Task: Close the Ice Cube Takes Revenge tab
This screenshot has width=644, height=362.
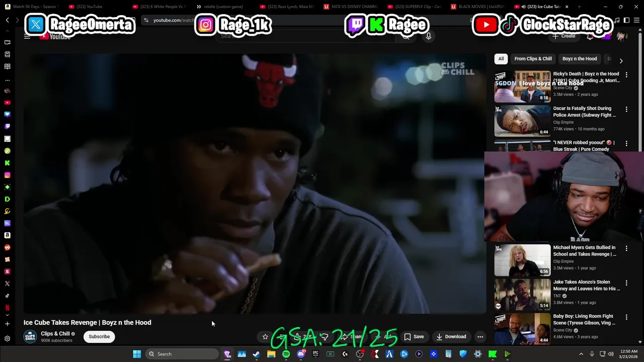Action: (x=567, y=7)
